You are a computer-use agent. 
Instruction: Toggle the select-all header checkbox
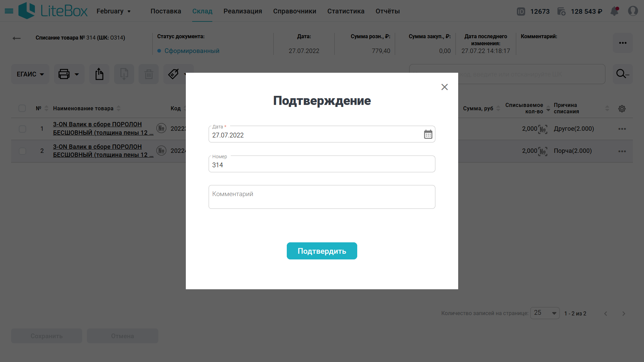coord(22,108)
